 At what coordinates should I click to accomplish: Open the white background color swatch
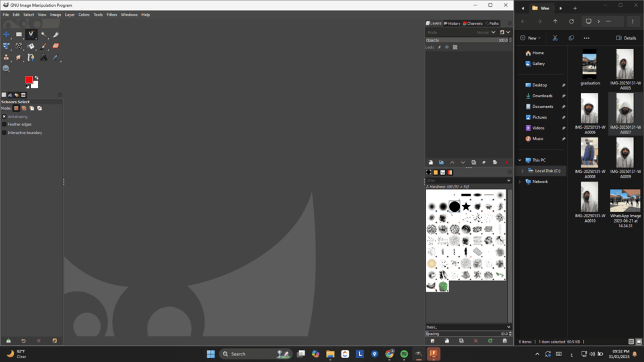click(36, 85)
